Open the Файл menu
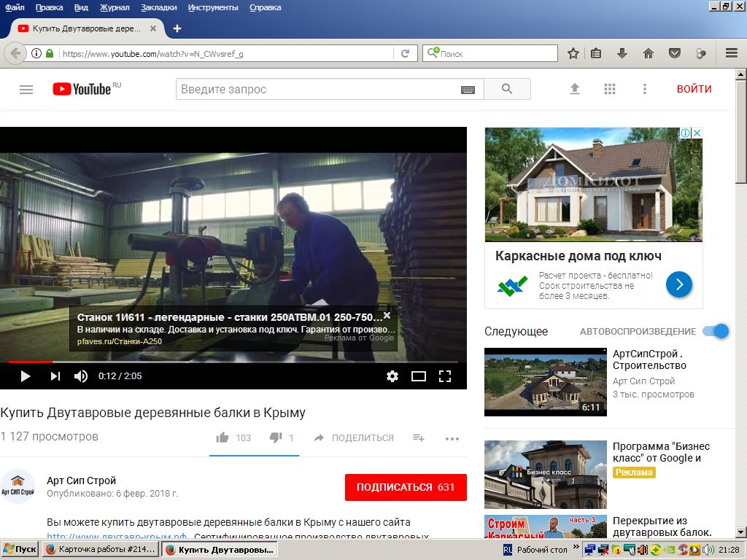This screenshot has height=560, width=747. 15,7
